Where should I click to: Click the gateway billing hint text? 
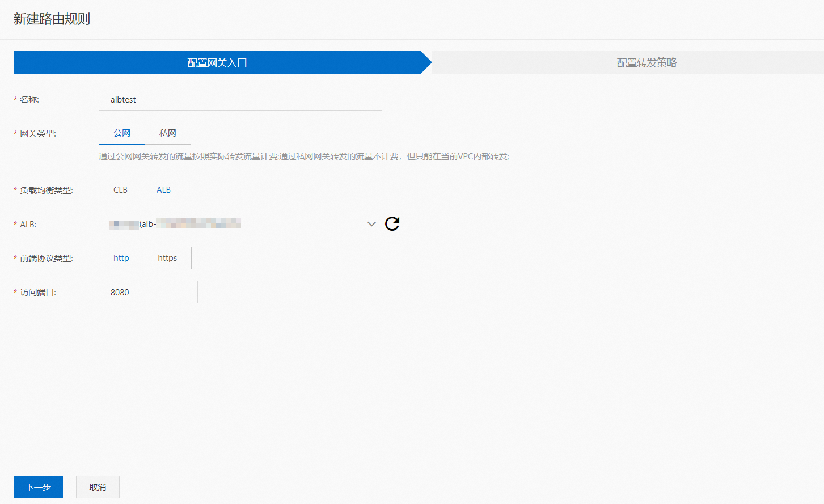[x=304, y=156]
